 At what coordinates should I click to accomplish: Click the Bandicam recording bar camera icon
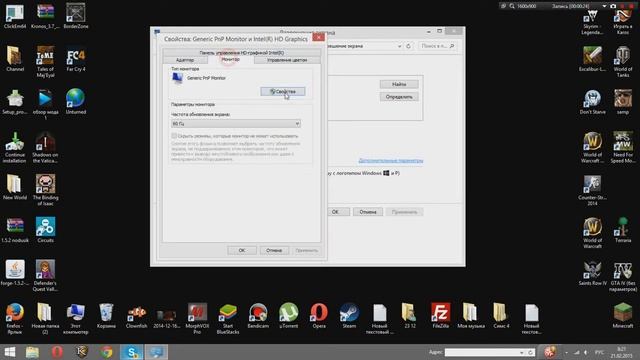613,6
